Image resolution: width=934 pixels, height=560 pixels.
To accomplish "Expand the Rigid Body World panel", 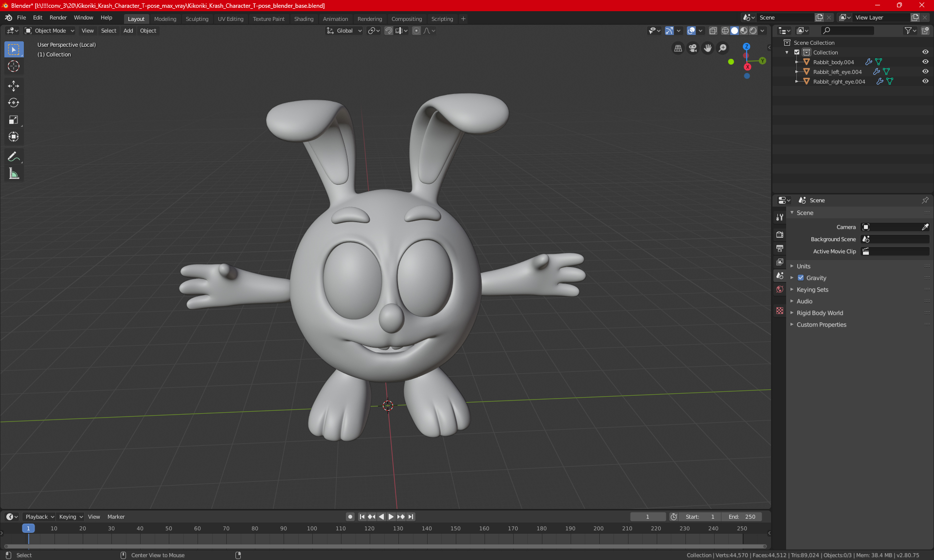I will tap(820, 313).
